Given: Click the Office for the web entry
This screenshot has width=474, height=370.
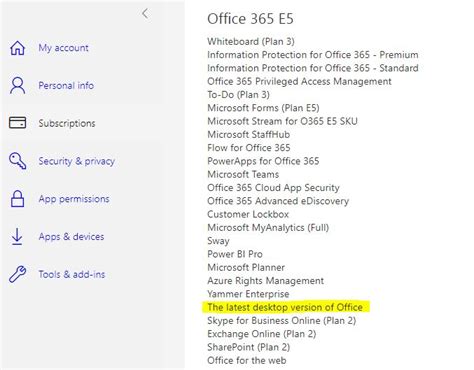Looking at the screenshot, I should pyautogui.click(x=247, y=360).
